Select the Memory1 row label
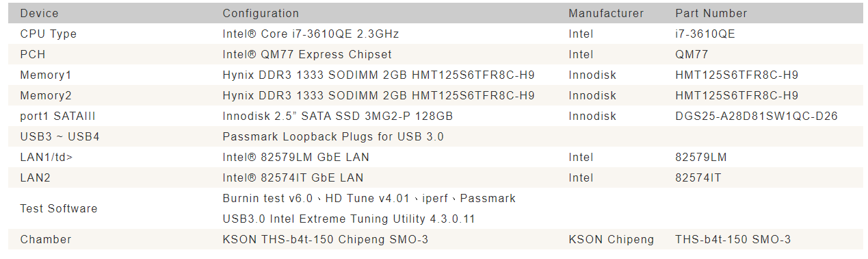868x259 pixels. tap(45, 75)
